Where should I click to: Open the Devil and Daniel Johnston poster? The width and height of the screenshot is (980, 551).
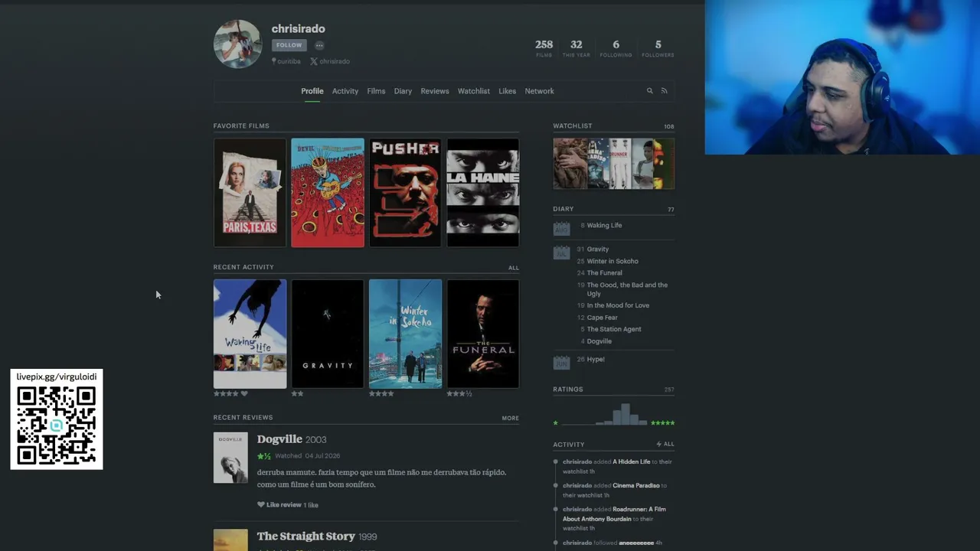[328, 193]
